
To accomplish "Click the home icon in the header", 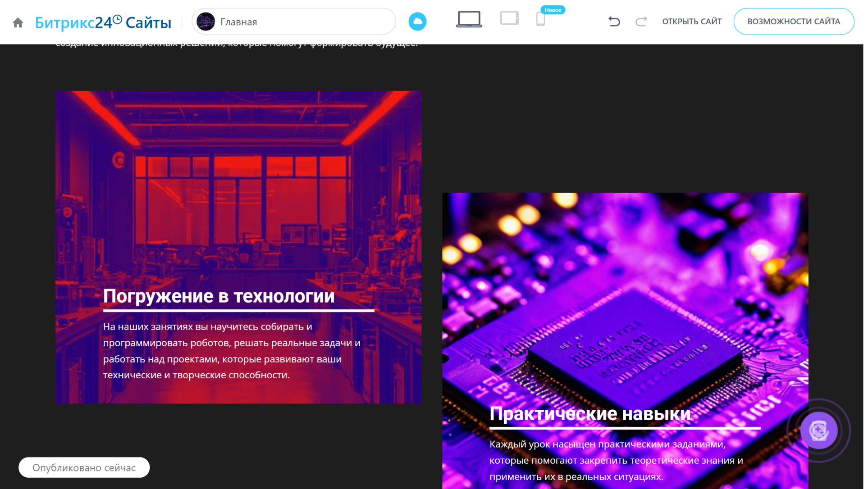I will point(18,23).
